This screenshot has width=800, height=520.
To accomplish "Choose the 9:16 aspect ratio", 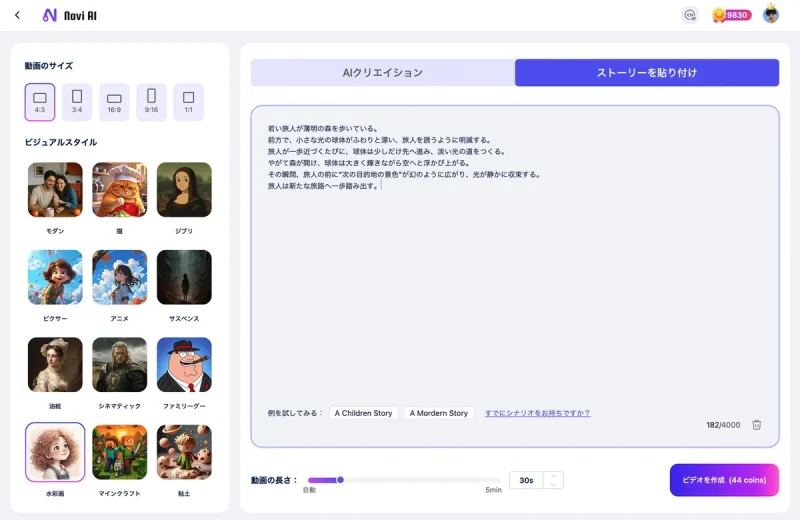I will pos(151,101).
